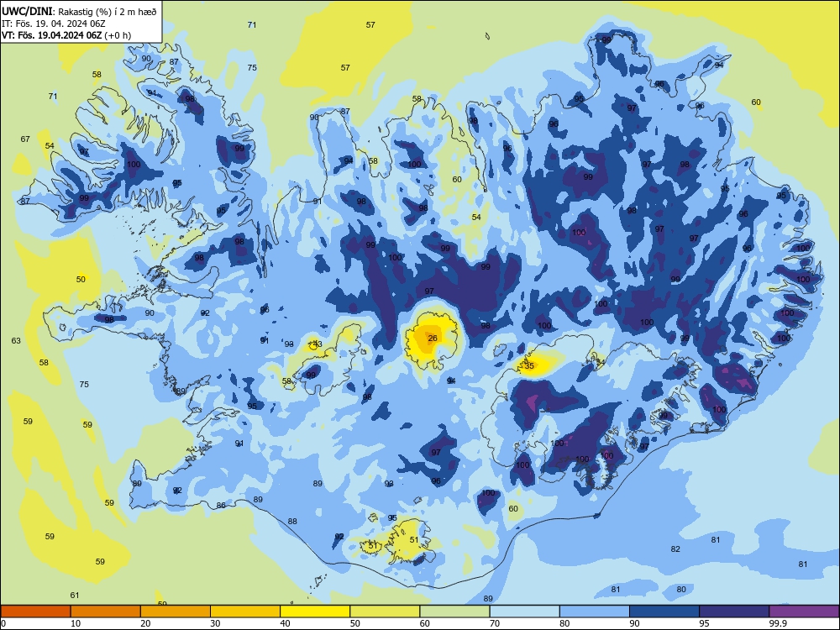Image resolution: width=840 pixels, height=630 pixels.
Task: Click the '63' value off the west coast
Action: click(16, 341)
